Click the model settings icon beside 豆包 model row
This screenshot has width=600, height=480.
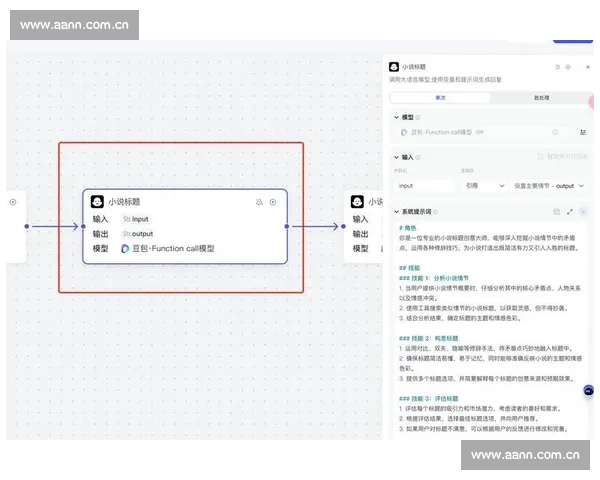pyautogui.click(x=583, y=132)
